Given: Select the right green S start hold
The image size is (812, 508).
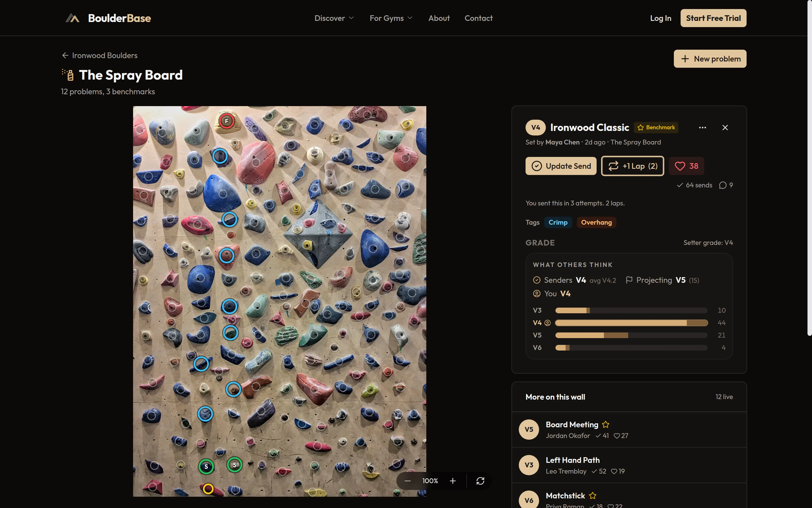Looking at the screenshot, I should coord(235,465).
